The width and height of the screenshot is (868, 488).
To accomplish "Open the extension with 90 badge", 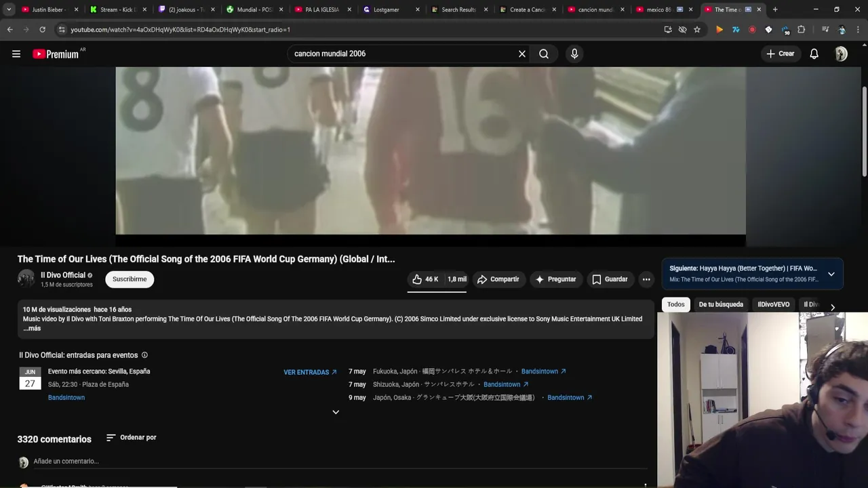I will point(785,30).
